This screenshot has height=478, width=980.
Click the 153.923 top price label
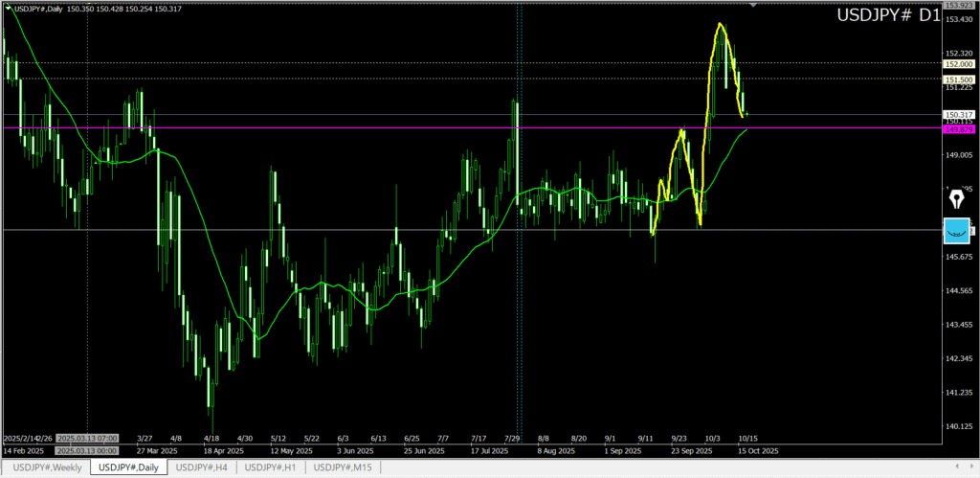(x=959, y=6)
